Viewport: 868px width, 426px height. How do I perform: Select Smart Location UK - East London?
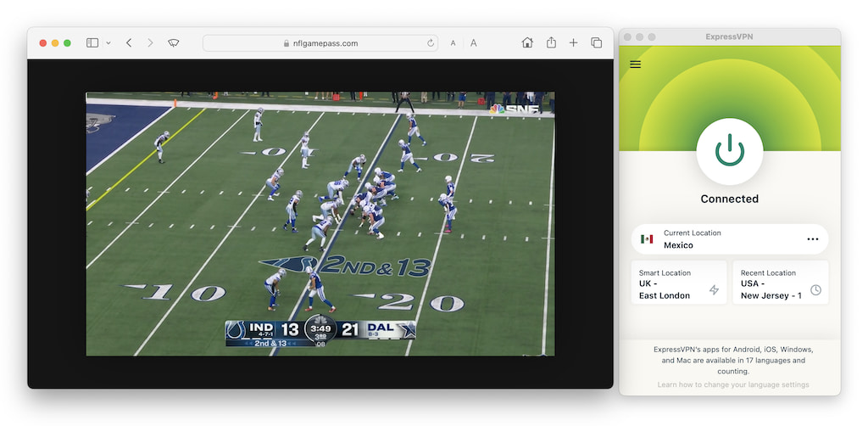coord(679,283)
